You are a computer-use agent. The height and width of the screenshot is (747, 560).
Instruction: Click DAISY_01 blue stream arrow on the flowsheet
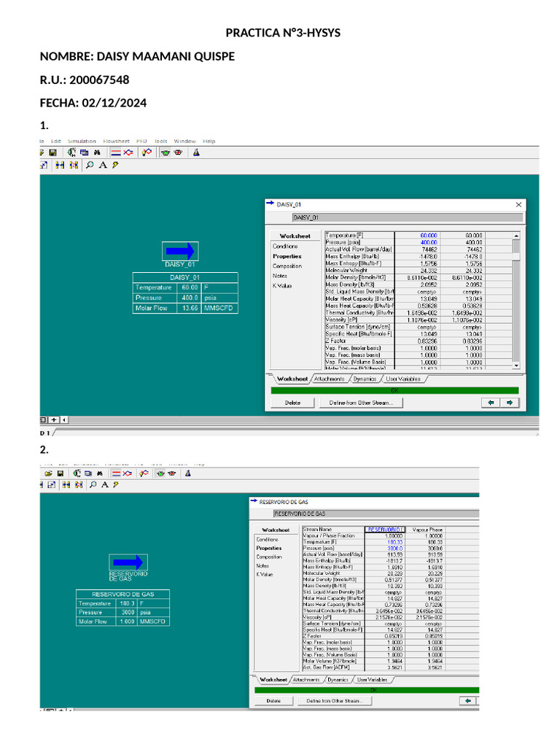(180, 251)
